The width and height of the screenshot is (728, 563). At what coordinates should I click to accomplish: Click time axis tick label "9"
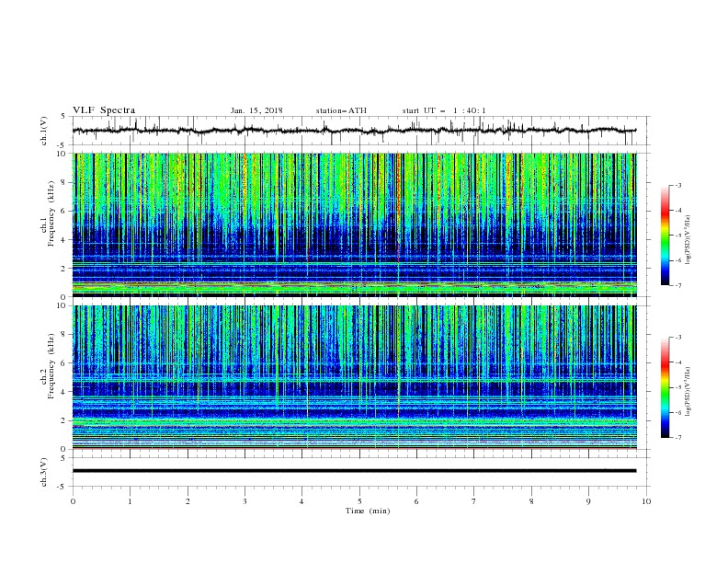coord(588,501)
